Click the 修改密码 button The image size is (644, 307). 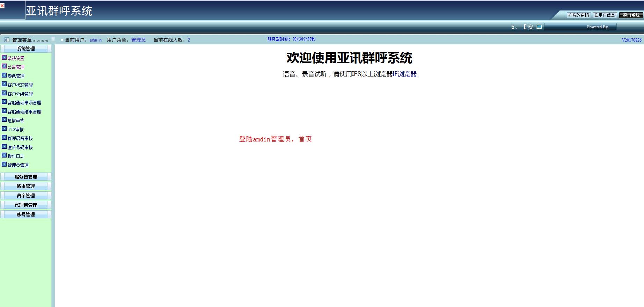(579, 15)
